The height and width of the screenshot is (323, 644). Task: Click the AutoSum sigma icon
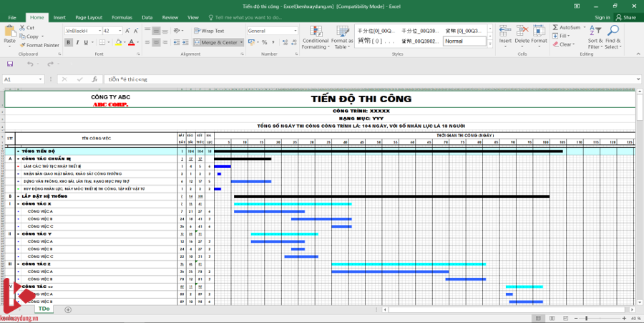(555, 27)
